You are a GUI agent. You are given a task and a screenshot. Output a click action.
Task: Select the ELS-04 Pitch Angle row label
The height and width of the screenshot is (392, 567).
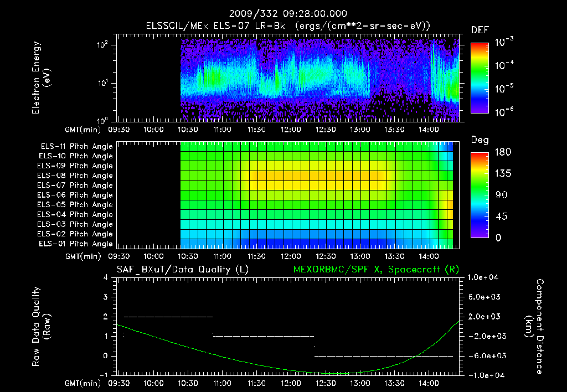point(75,215)
